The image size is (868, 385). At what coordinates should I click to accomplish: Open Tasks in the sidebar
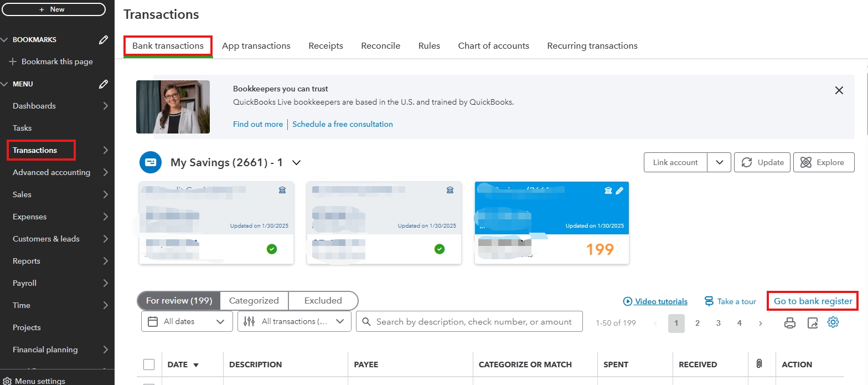click(22, 128)
